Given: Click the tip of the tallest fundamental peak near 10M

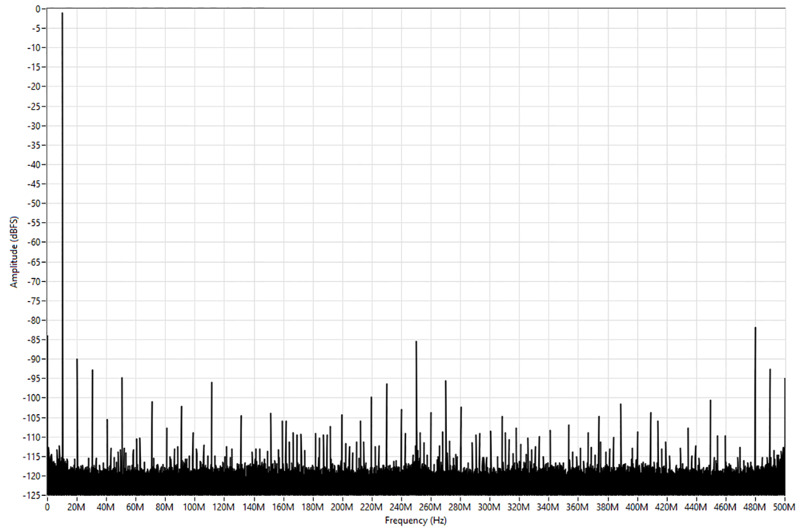Looking at the screenshot, I should click(x=62, y=13).
